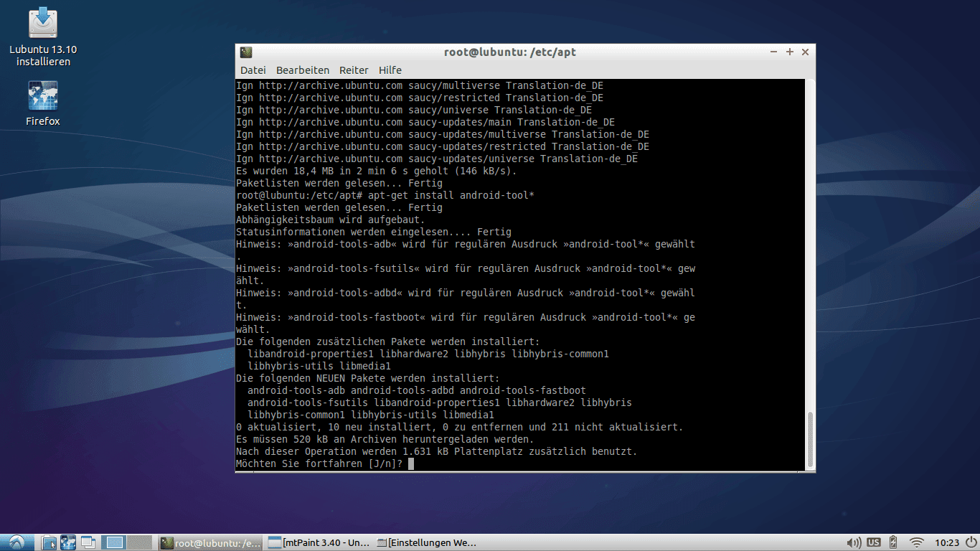Viewport: 980px width, 551px height.
Task: Switch to the second workspace in pager
Action: click(x=140, y=542)
